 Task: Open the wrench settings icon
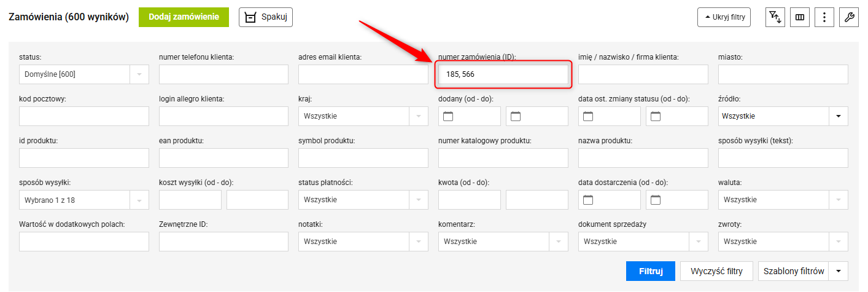849,17
